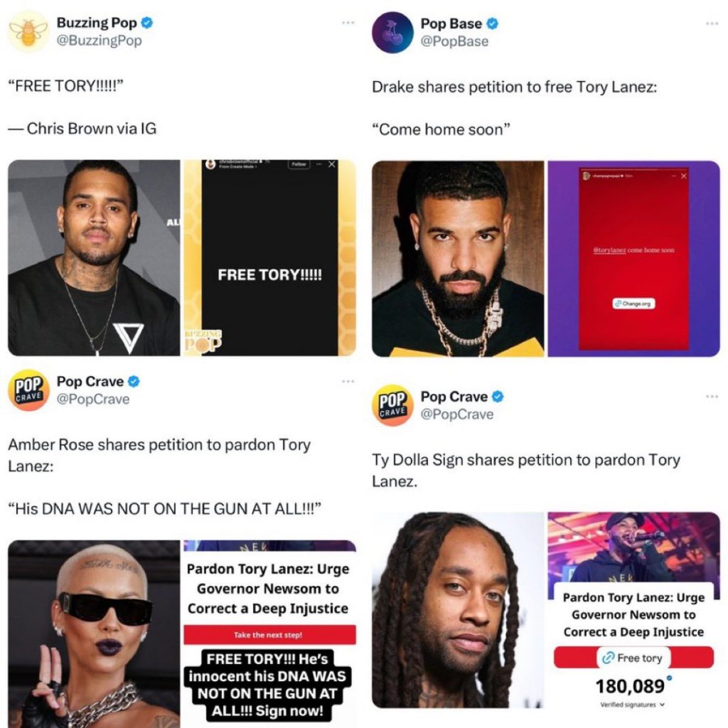The height and width of the screenshot is (728, 728).
Task: Click verified badge beside Pop Base name
Action: point(492,23)
